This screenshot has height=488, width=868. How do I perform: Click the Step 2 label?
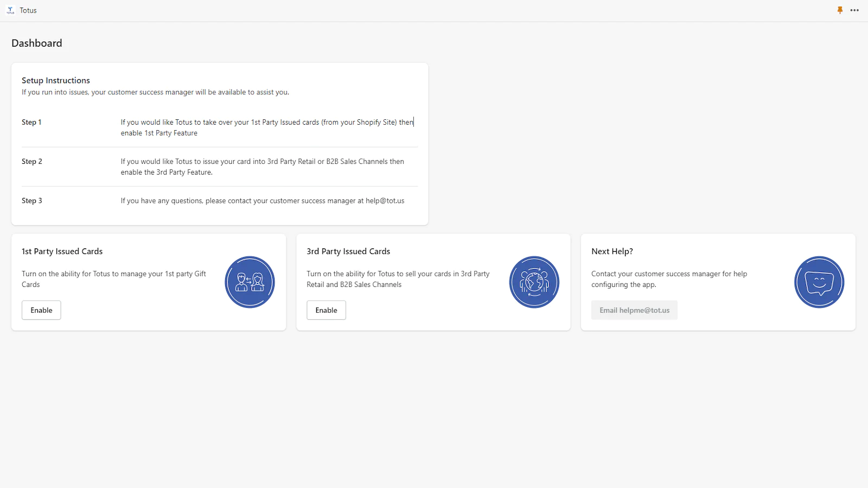31,162
